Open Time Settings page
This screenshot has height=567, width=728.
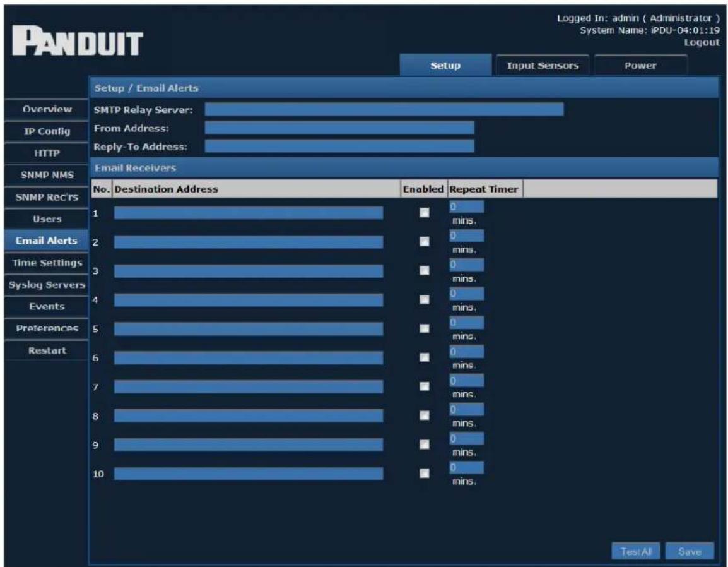(47, 263)
